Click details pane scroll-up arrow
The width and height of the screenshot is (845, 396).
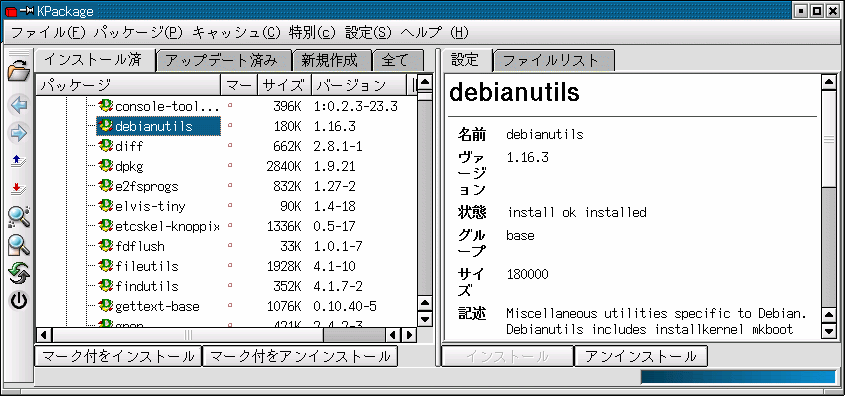(828, 82)
